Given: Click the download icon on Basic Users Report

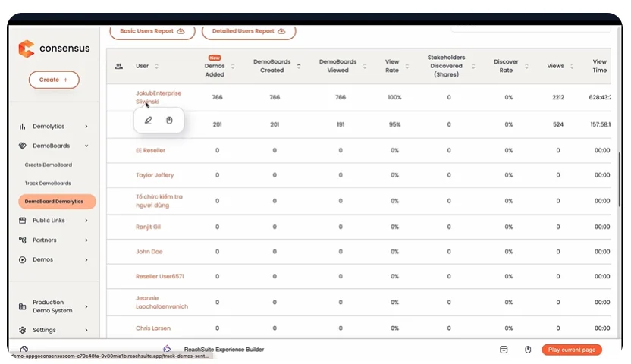Looking at the screenshot, I should [x=181, y=31].
